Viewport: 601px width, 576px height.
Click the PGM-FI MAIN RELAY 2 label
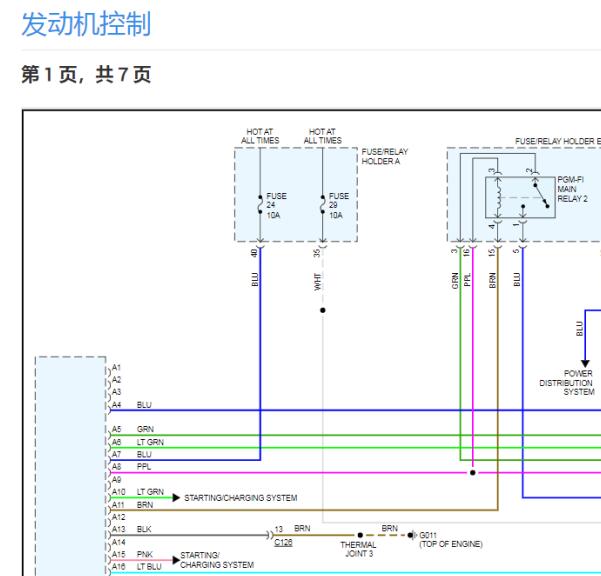tap(572, 189)
